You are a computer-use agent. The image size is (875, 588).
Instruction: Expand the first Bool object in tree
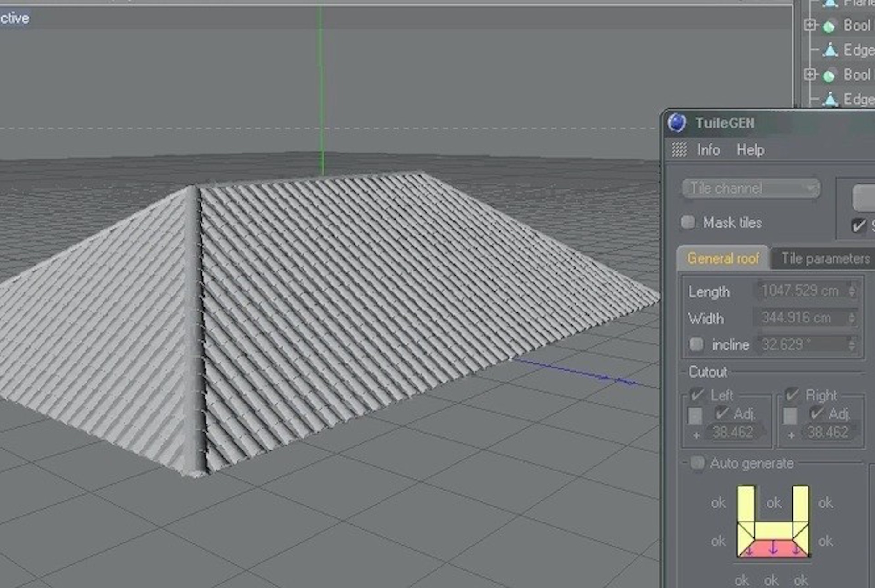pos(810,25)
